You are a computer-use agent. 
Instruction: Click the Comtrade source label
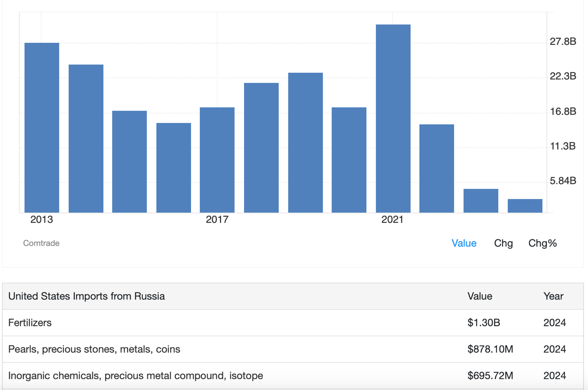click(41, 243)
